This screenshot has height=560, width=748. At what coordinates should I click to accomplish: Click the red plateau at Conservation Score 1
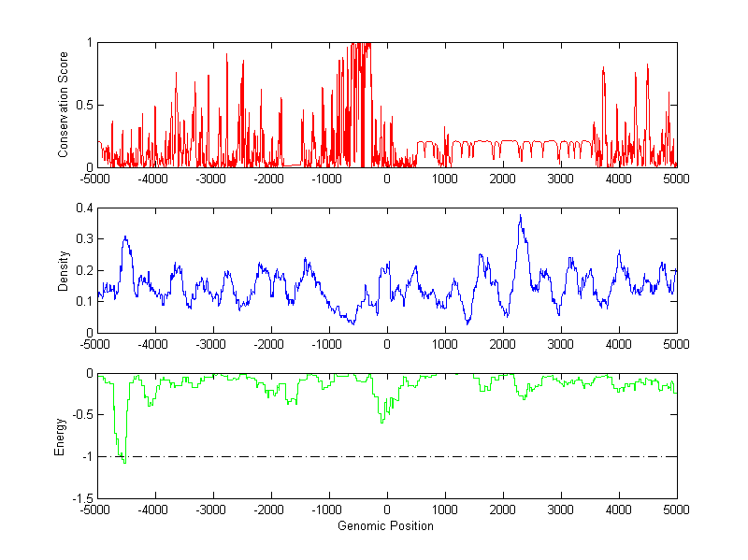tap(360, 44)
